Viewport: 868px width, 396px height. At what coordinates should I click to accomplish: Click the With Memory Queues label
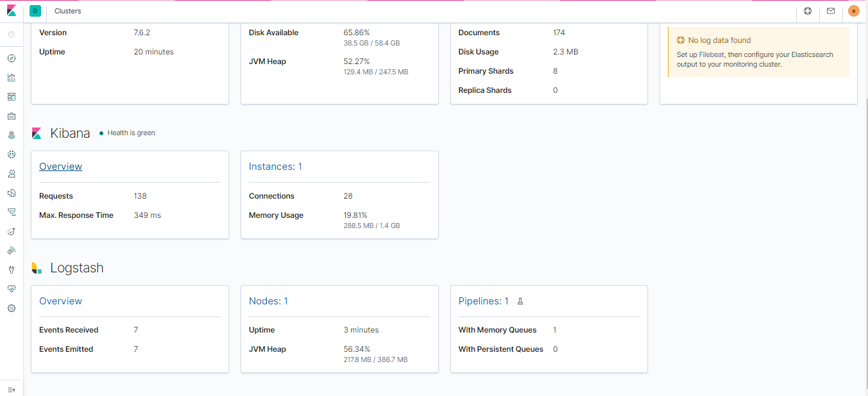[x=498, y=330]
